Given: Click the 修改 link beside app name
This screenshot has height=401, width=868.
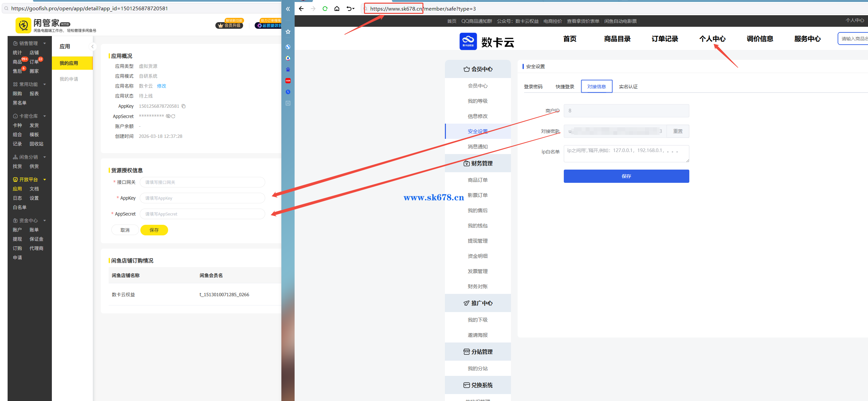Looking at the screenshot, I should click(162, 86).
